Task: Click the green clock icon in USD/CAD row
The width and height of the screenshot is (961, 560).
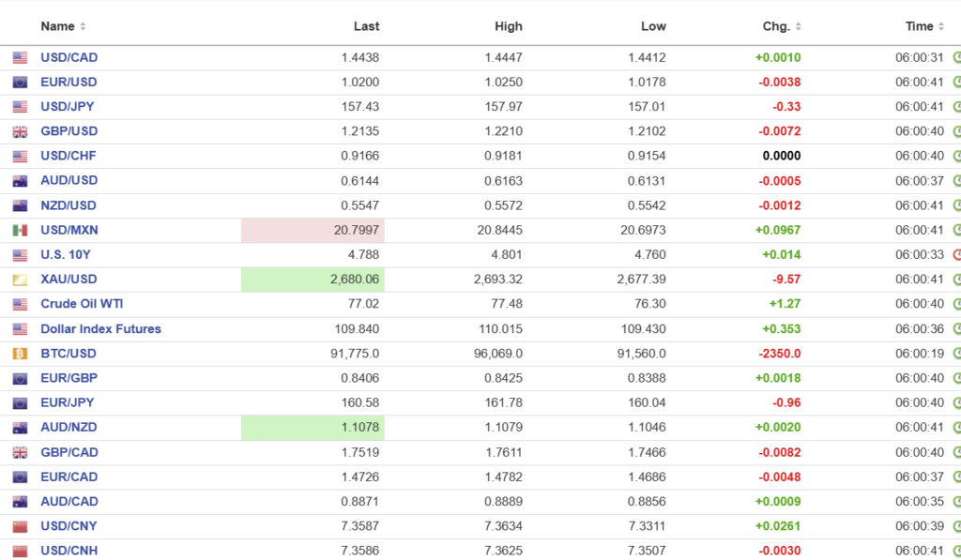Action: (x=956, y=57)
